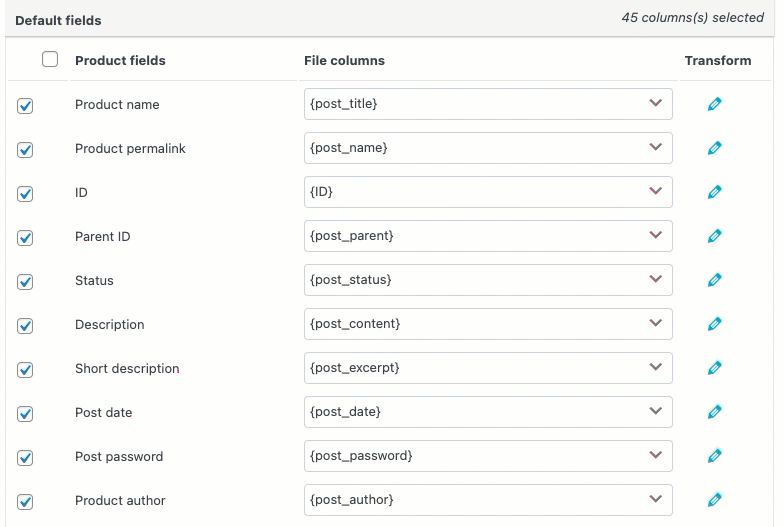Click Product author transform pencil
The height and width of the screenshot is (527, 784).
714,500
